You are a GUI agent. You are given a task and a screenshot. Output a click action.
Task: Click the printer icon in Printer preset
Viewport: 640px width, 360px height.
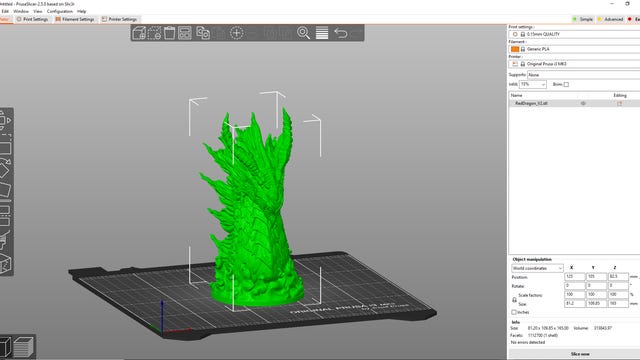pos(515,64)
